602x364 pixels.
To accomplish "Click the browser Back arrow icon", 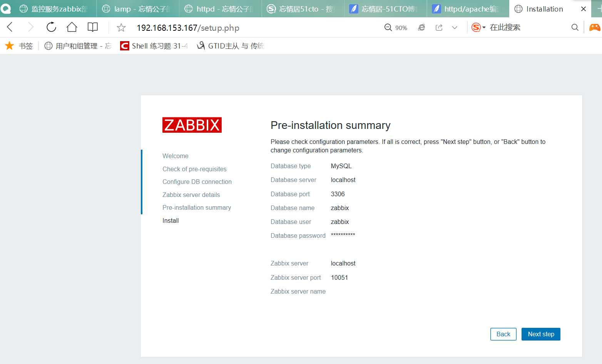I will [10, 27].
